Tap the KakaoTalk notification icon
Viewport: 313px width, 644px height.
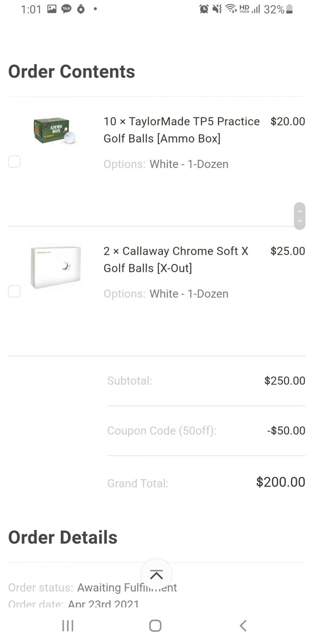pos(66,8)
